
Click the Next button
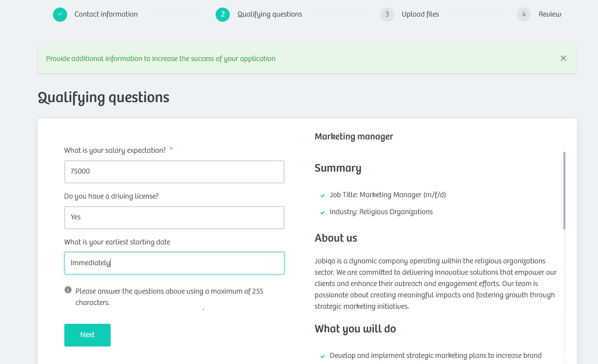click(87, 335)
